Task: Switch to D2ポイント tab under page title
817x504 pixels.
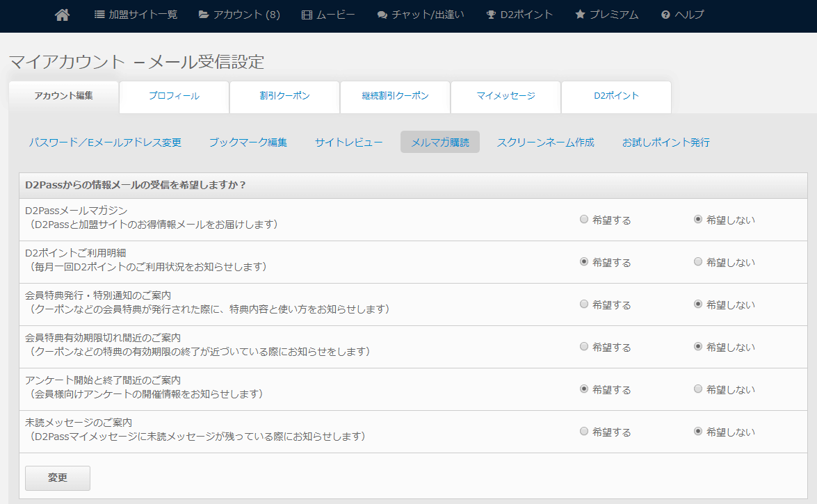Action: click(x=616, y=97)
